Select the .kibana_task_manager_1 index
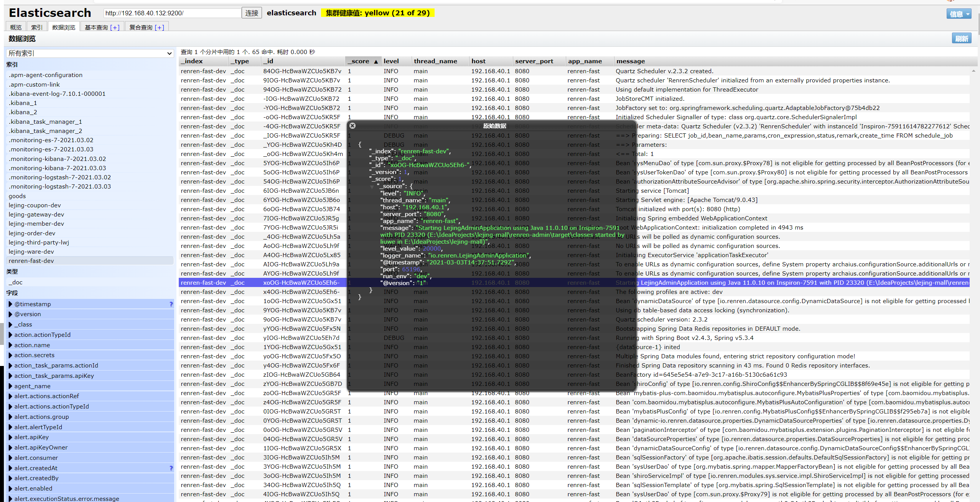This screenshot has height=502, width=980. tap(90, 121)
